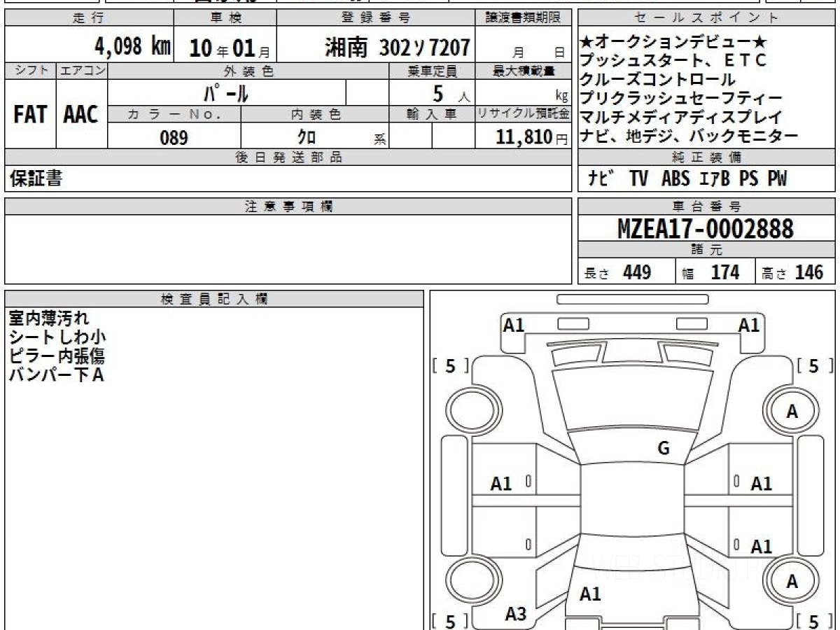Click the A3 damage mark on diagram
Screen dimensions: 840x630
coord(515,614)
